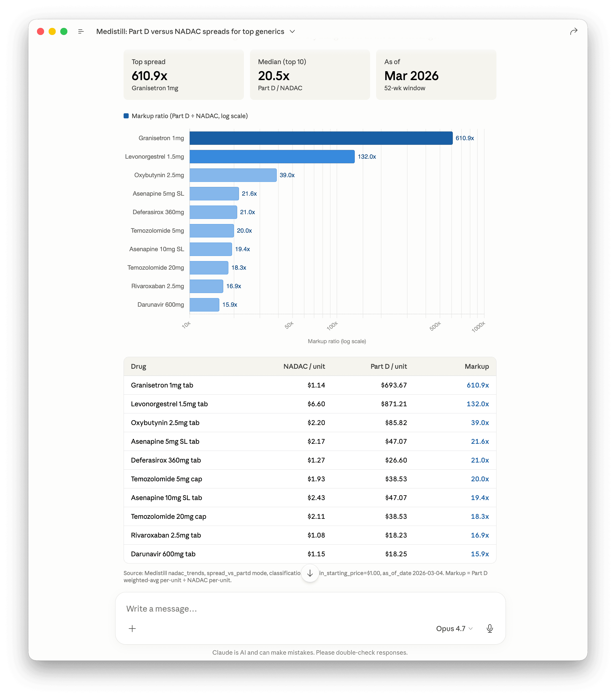The width and height of the screenshot is (616, 698).
Task: Click the Darunavir 600mg chart bar
Action: tap(204, 305)
